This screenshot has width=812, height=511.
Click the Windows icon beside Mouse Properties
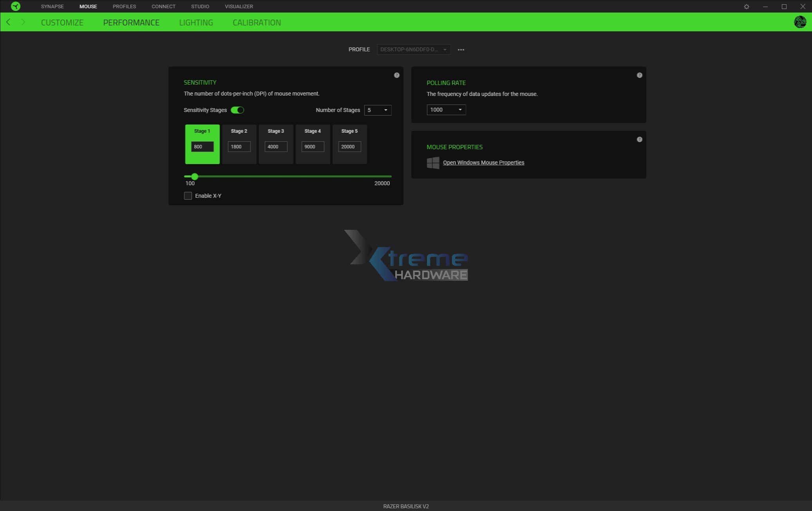(433, 163)
